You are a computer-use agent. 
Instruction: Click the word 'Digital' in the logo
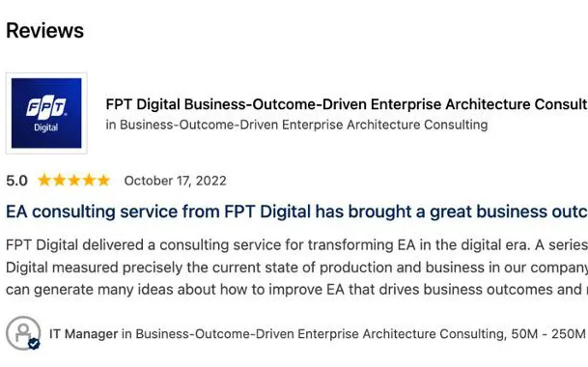(46, 127)
